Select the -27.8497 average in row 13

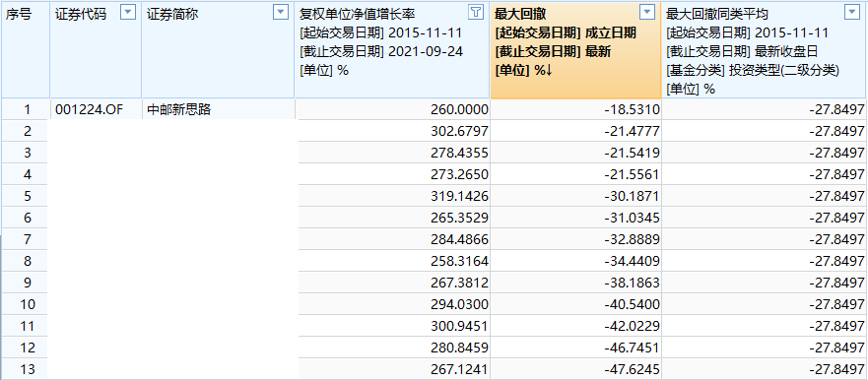[x=836, y=369]
